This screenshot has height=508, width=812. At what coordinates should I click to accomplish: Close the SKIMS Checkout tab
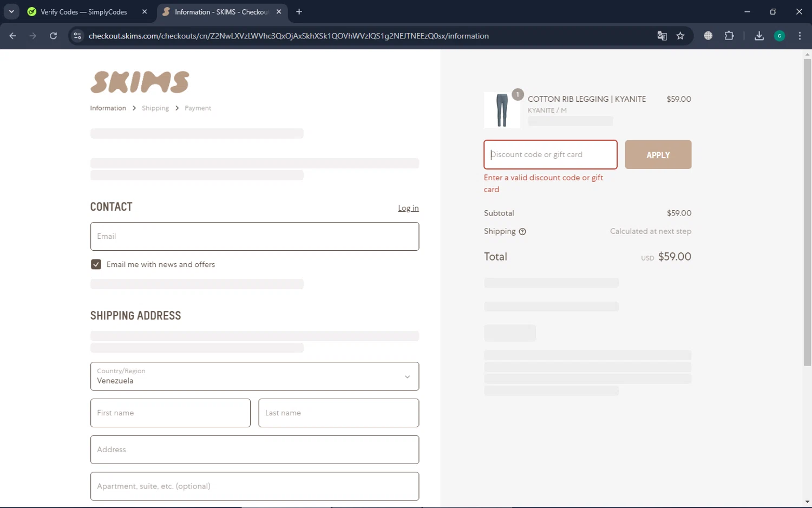279,11
